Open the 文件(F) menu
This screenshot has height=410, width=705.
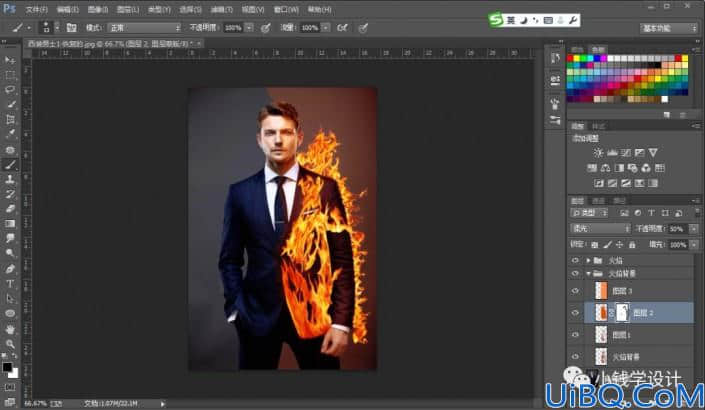[36, 9]
